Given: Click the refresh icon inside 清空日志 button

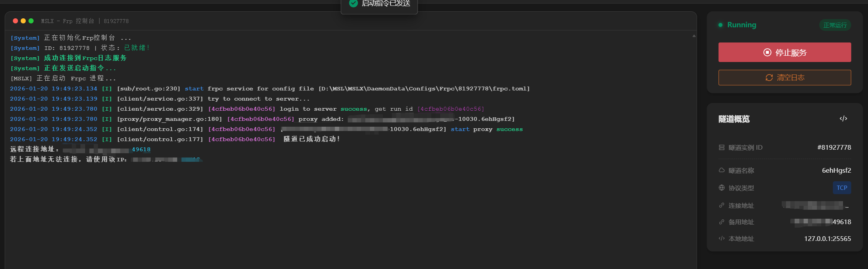Looking at the screenshot, I should coord(769,78).
